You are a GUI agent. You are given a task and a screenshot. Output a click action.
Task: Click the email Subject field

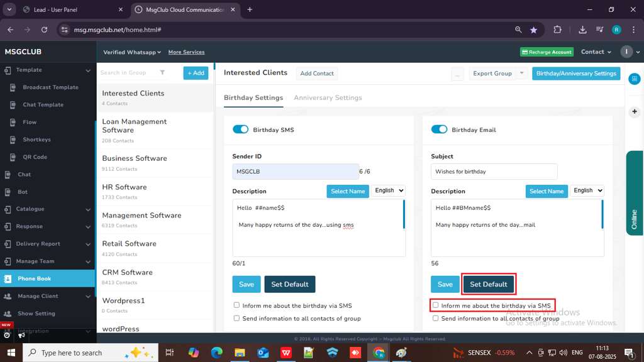click(494, 172)
